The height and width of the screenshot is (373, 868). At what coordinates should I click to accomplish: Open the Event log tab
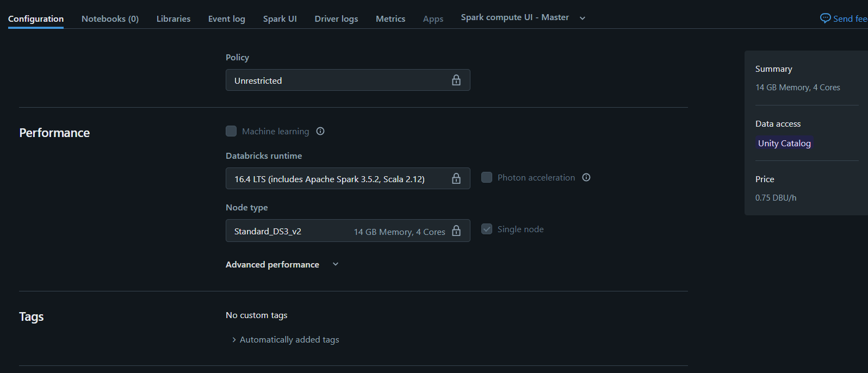click(x=227, y=18)
